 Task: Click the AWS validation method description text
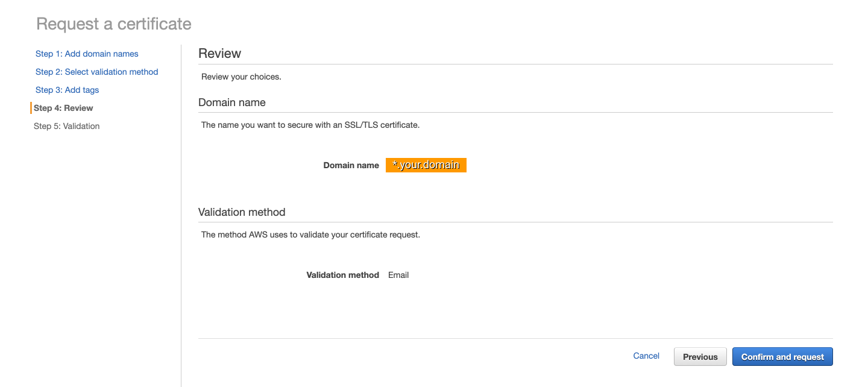click(310, 234)
